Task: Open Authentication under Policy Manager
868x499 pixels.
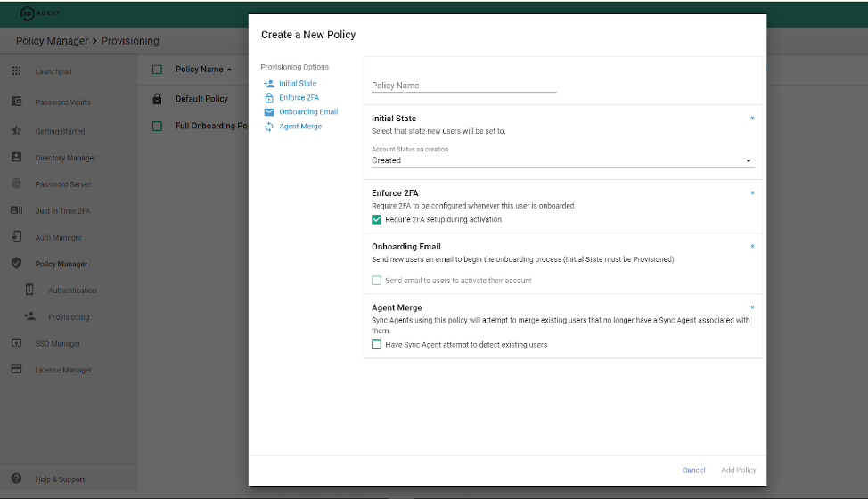Action: pyautogui.click(x=72, y=290)
